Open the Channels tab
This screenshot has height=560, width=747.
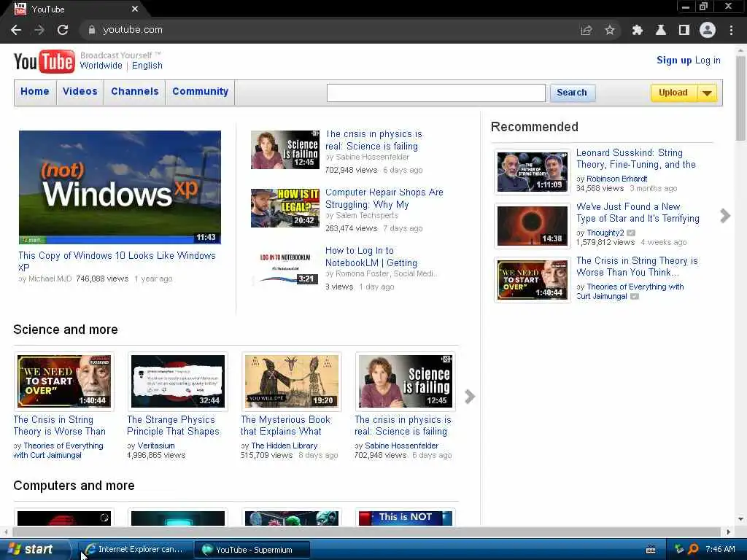135,91
